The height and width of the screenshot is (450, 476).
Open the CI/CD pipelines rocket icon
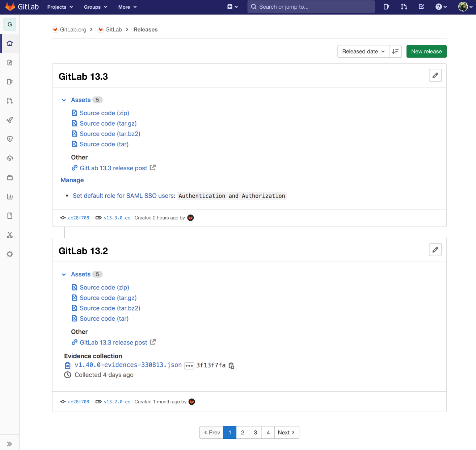(10, 120)
